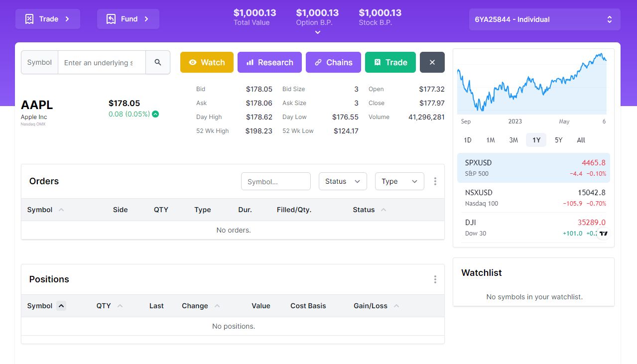Click the underlying symbol input field

(102, 62)
